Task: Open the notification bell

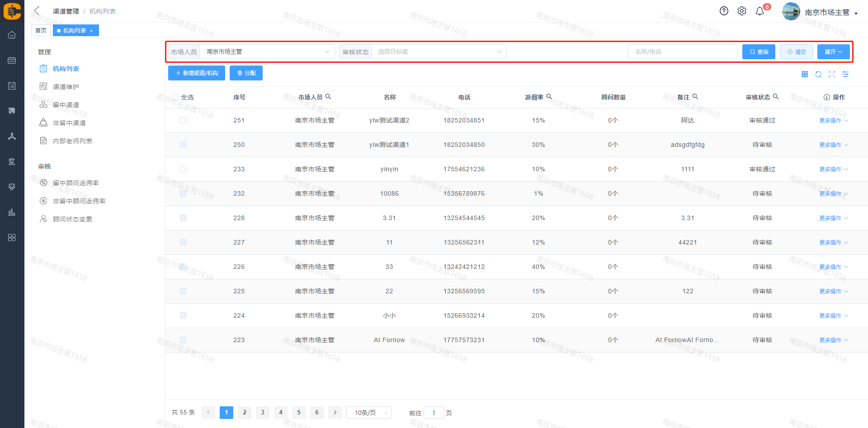Action: coord(760,11)
